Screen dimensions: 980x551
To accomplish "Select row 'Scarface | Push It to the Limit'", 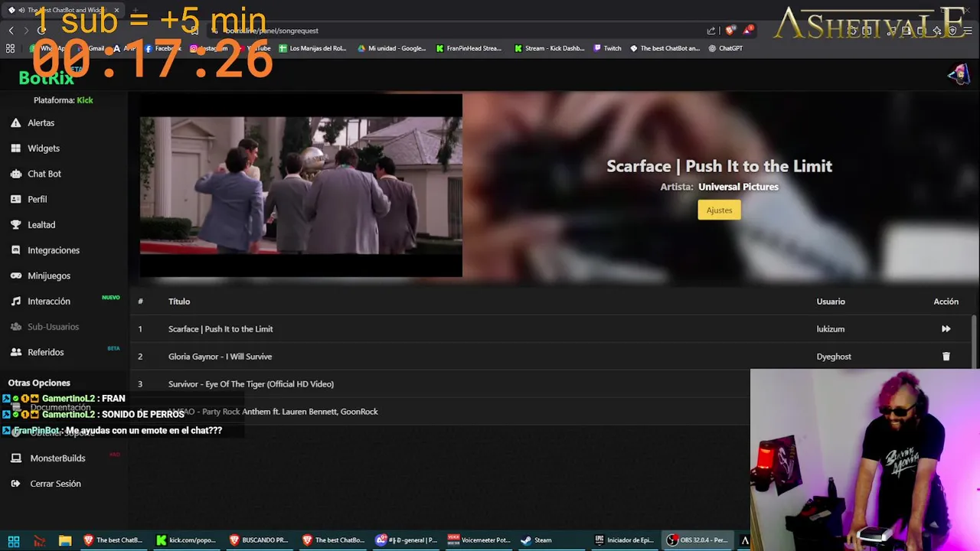I will click(551, 329).
